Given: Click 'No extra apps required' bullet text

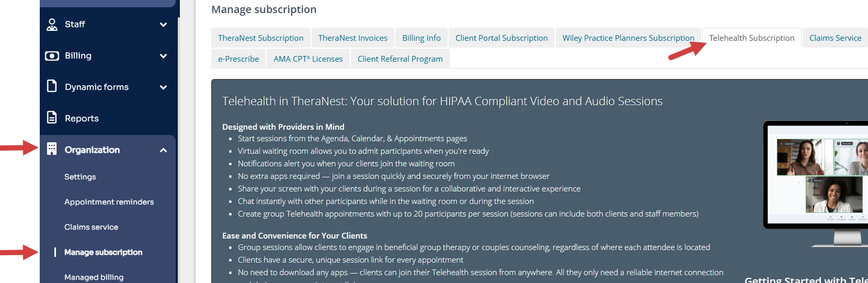Looking at the screenshot, I should point(393,176).
